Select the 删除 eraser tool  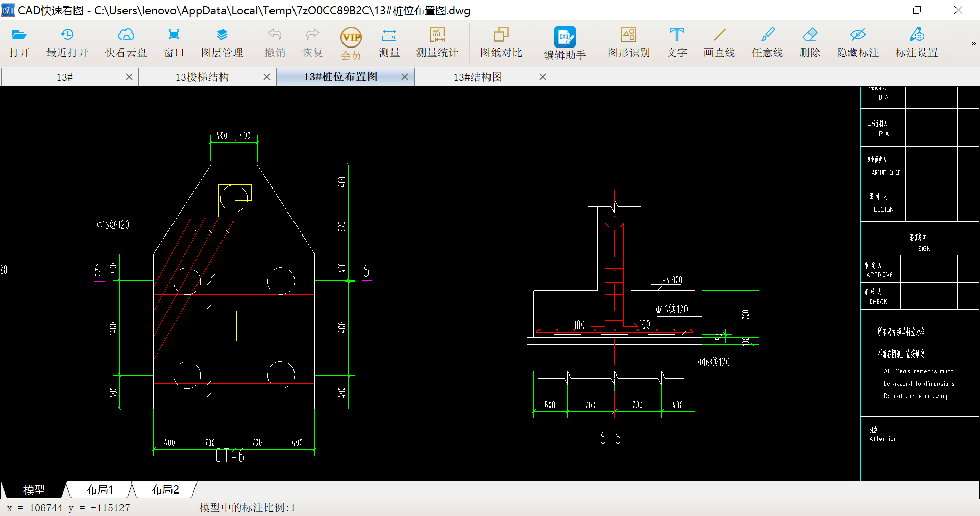point(810,43)
